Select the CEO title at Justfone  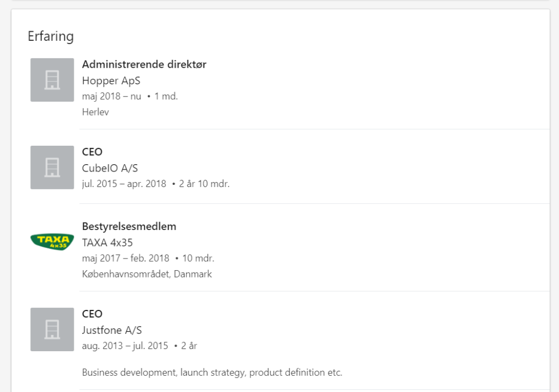coord(92,314)
